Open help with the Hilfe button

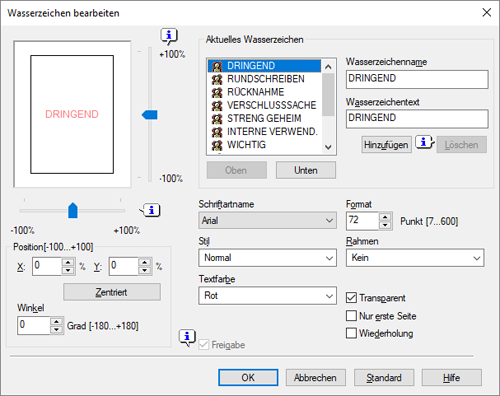[x=452, y=378]
